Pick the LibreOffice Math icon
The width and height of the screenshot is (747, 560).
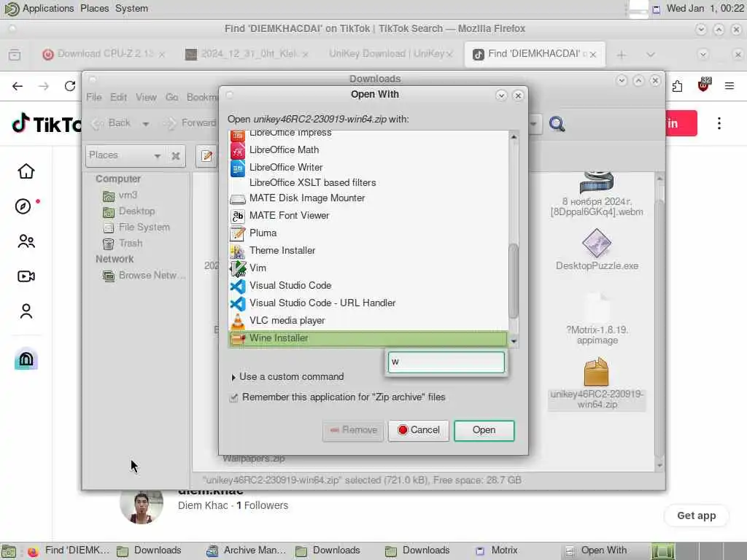tap(237, 150)
